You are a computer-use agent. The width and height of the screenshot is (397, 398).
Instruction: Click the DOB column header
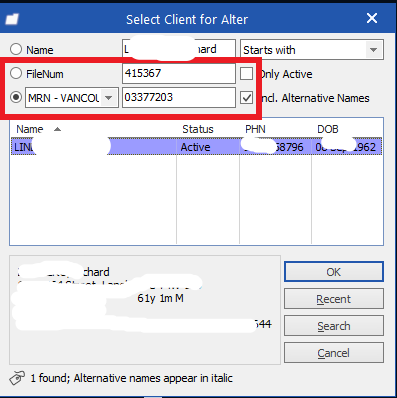click(328, 129)
